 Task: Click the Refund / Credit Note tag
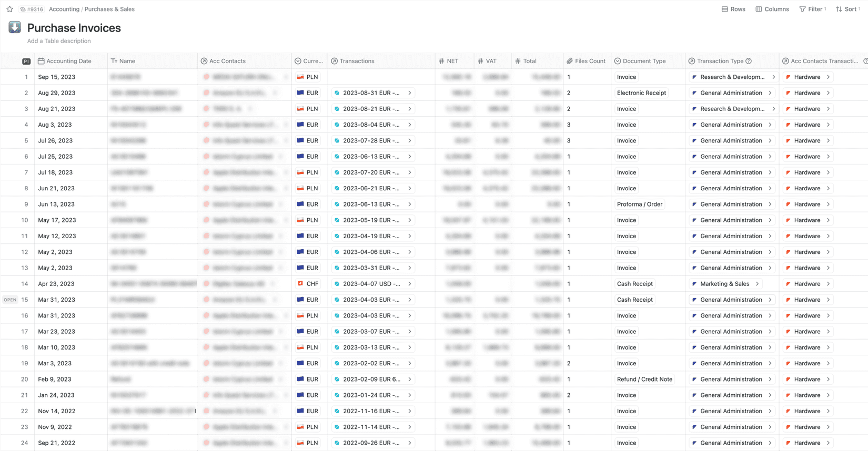point(644,379)
